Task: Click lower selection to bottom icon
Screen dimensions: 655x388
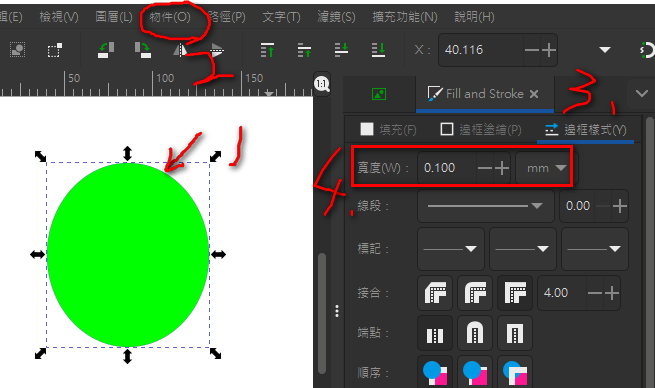Action: (x=378, y=50)
